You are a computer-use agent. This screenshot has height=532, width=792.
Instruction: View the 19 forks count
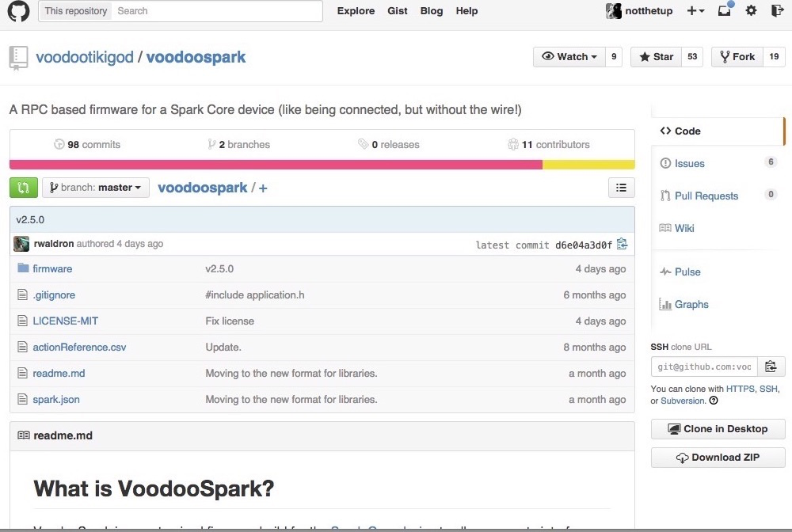coord(775,56)
